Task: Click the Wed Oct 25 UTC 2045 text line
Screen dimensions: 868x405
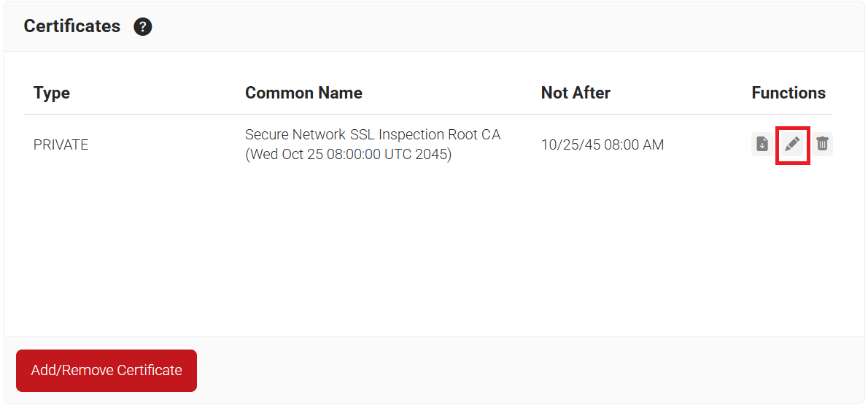Action: [348, 155]
